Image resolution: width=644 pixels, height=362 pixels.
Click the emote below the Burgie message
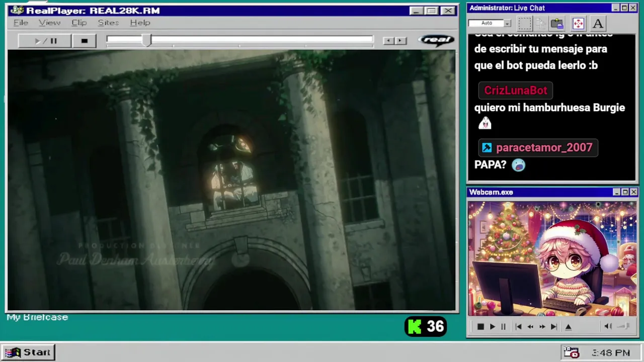(485, 123)
